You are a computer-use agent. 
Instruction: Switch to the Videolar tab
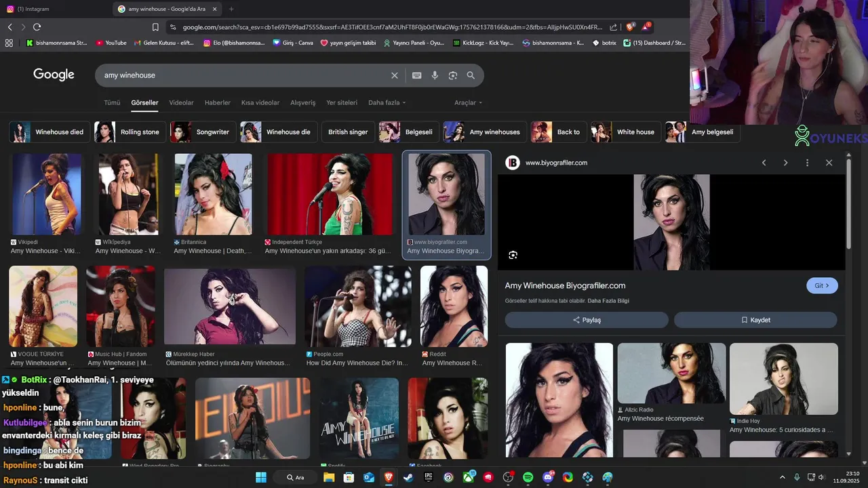(181, 102)
